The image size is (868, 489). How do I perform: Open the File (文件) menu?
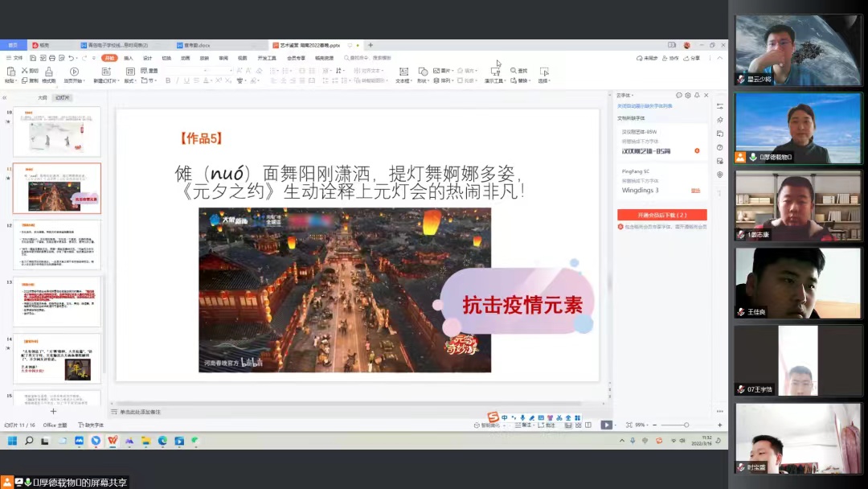click(14, 58)
